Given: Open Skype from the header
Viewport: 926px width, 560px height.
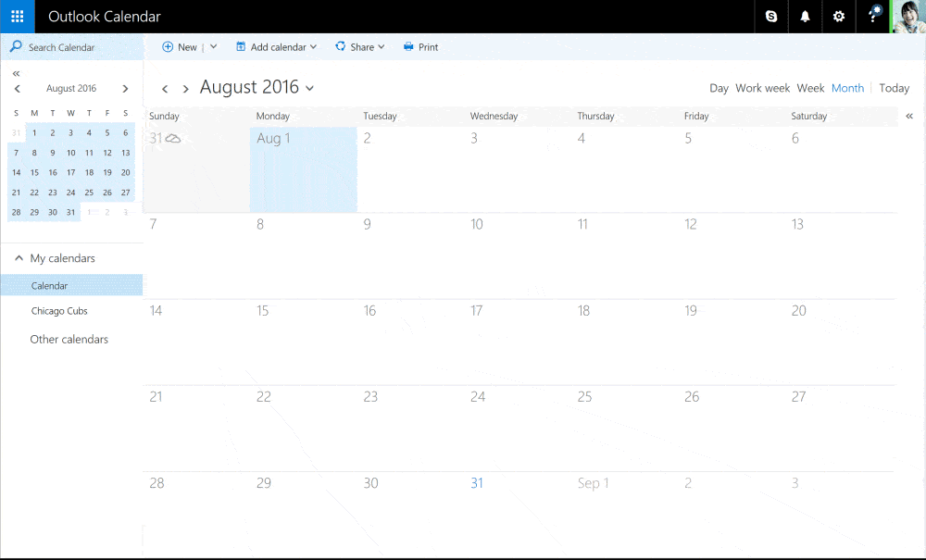Looking at the screenshot, I should click(771, 17).
